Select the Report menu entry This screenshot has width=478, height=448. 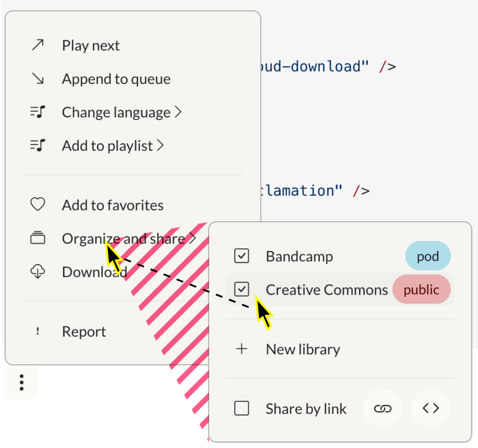tap(84, 331)
